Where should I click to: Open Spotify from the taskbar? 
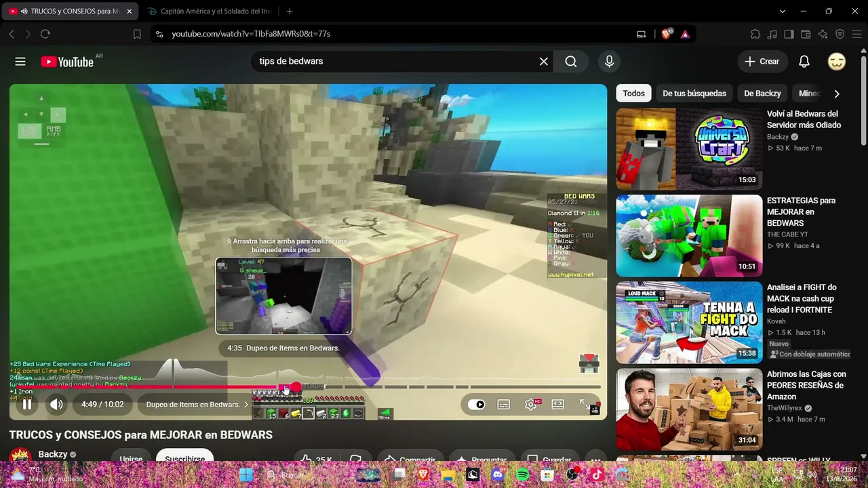[523, 474]
